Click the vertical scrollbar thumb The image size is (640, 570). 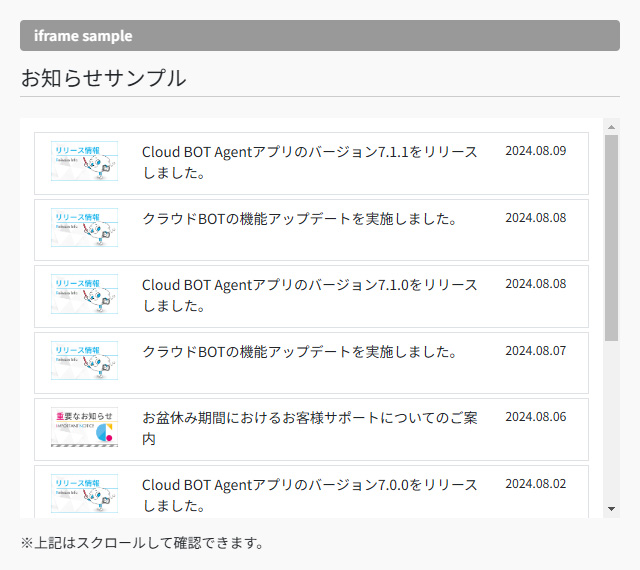coord(611,238)
